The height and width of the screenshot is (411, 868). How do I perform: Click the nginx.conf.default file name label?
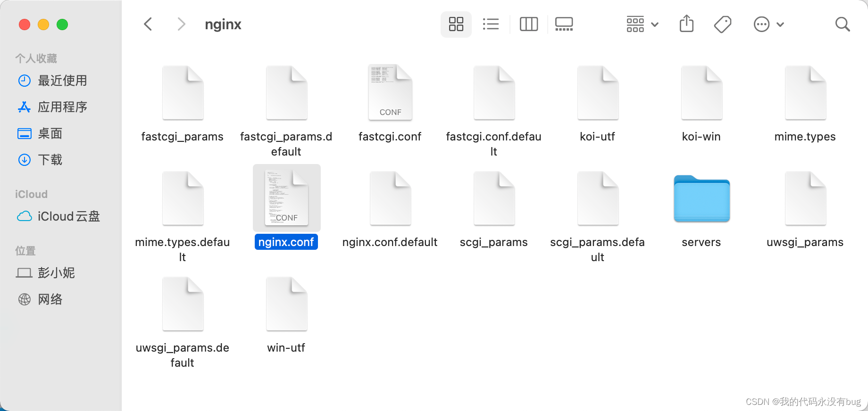coord(390,242)
